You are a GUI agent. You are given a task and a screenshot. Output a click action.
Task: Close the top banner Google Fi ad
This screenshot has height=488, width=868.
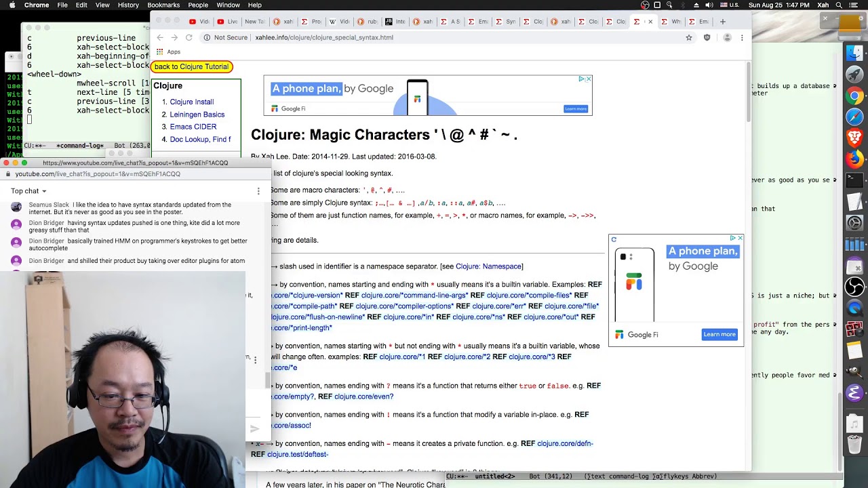(588, 79)
